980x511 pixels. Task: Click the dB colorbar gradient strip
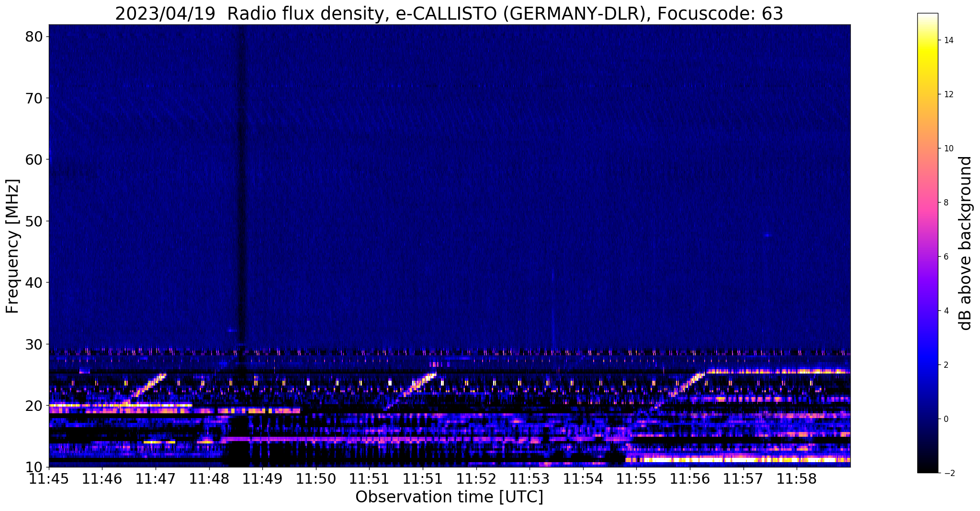(927, 243)
